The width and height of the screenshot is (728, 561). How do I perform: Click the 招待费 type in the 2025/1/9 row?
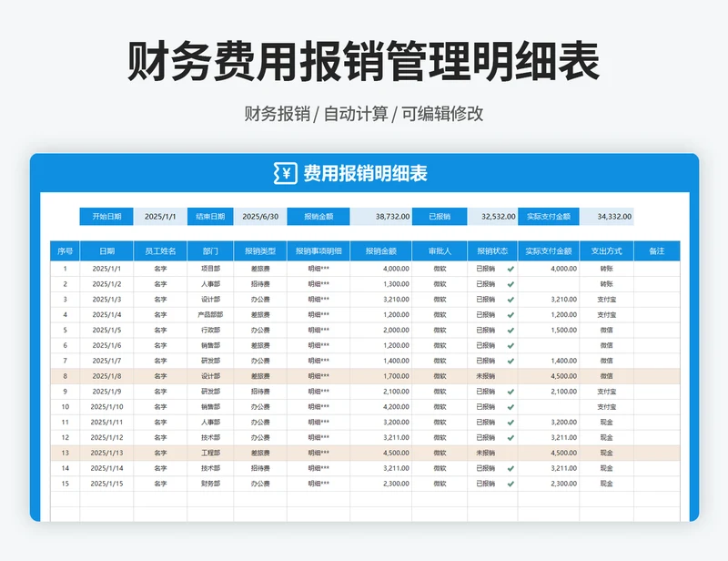tap(260, 392)
